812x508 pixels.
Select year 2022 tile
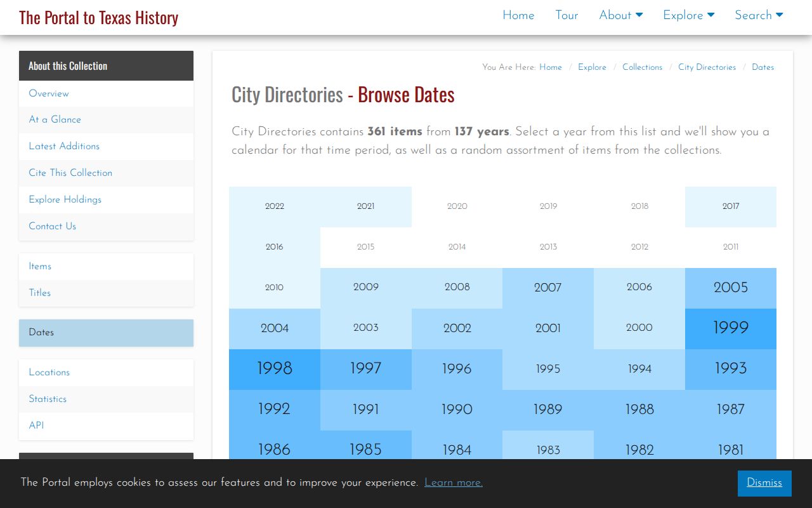click(x=275, y=206)
